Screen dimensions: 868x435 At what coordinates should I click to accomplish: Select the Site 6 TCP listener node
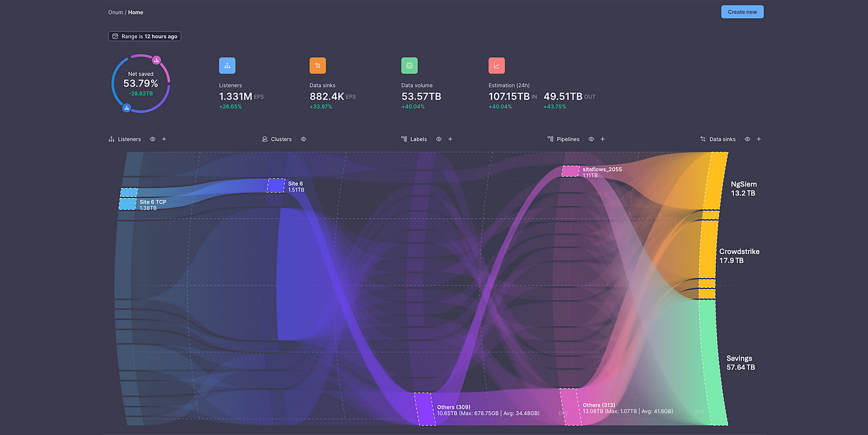pyautogui.click(x=127, y=203)
